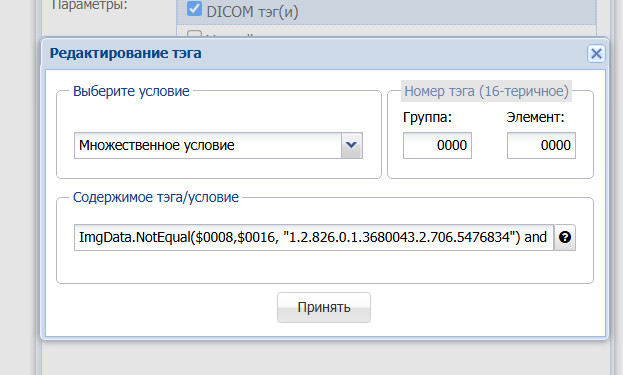Click the Параметры: label
Viewport: 623px width, 375px height.
[89, 5]
